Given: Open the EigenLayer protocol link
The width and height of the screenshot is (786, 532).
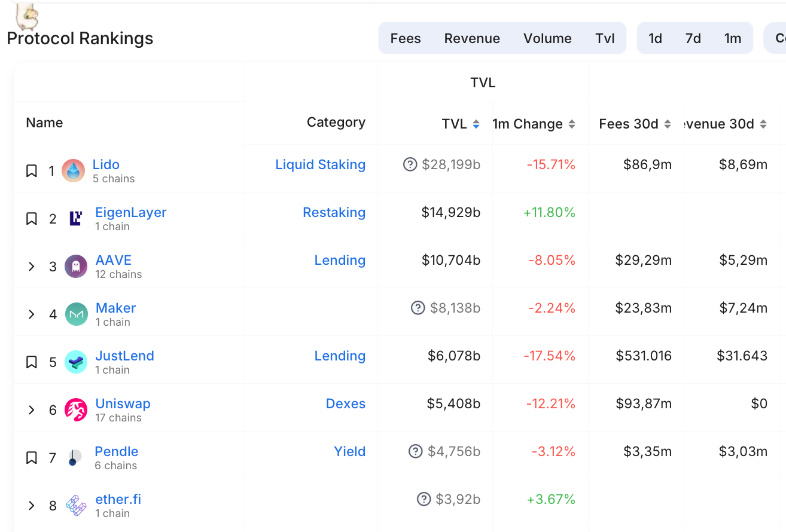Looking at the screenshot, I should [131, 212].
